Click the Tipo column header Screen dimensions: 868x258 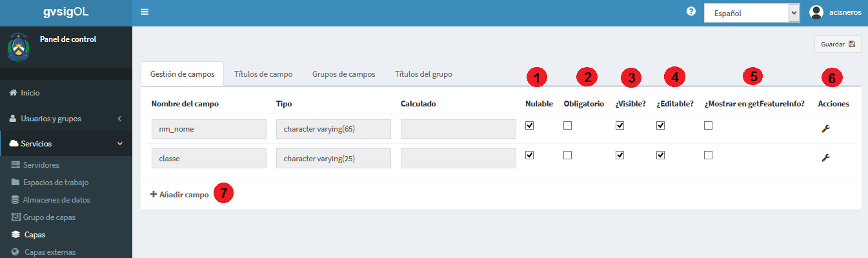(x=284, y=103)
